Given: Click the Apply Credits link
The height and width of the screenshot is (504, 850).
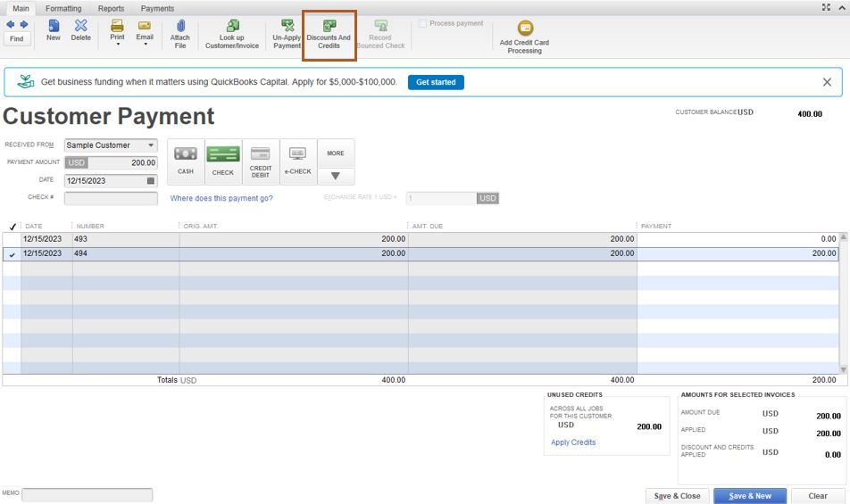Looking at the screenshot, I should (573, 442).
